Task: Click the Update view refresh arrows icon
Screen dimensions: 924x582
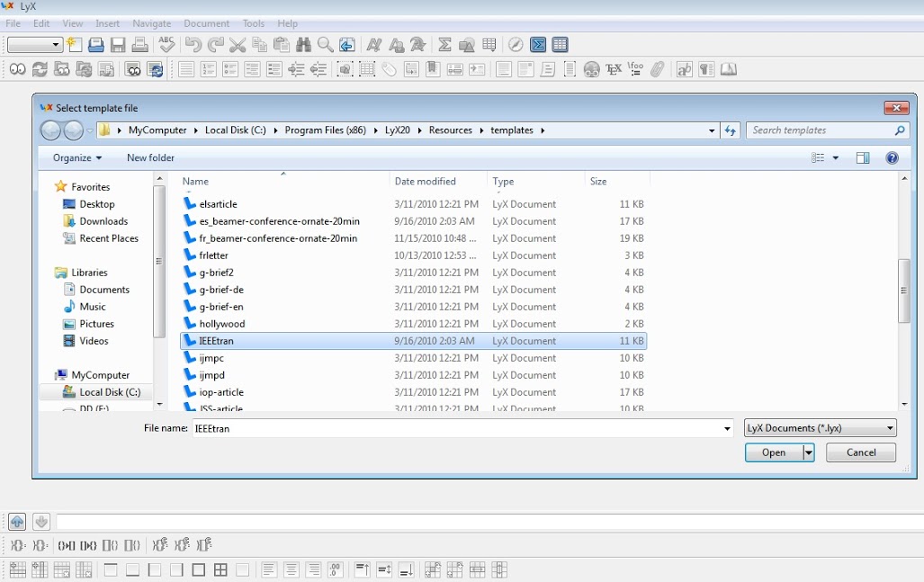Action: click(x=40, y=69)
